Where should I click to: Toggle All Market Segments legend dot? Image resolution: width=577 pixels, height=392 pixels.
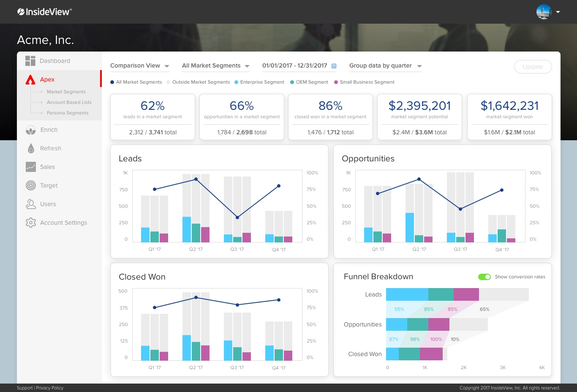pyautogui.click(x=112, y=82)
